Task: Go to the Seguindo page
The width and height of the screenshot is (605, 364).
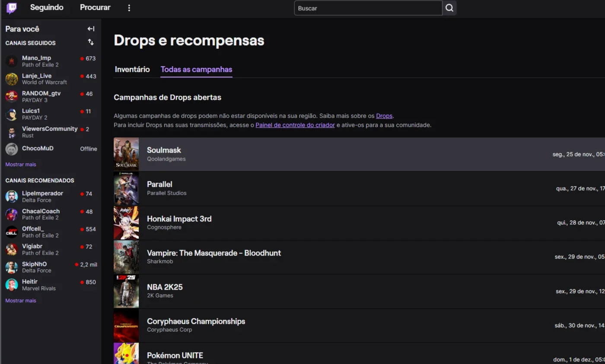Action: click(x=47, y=8)
